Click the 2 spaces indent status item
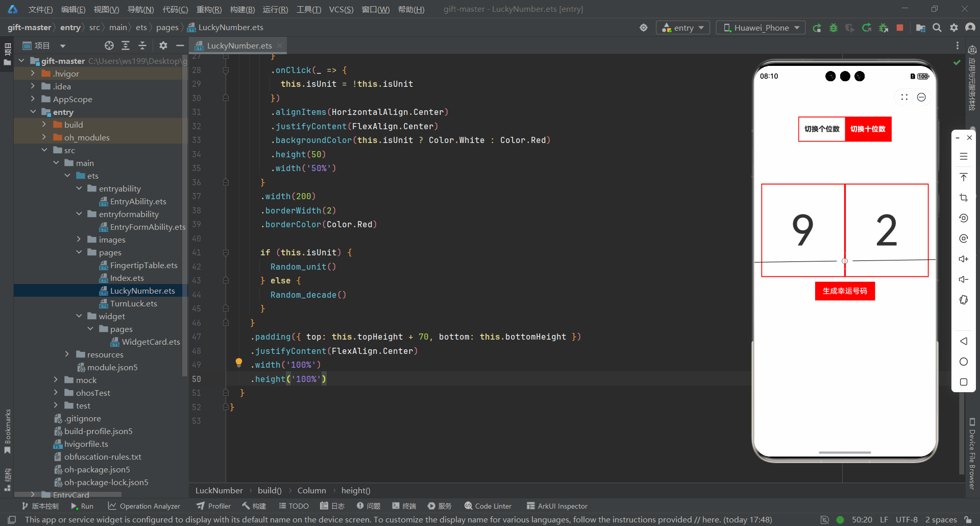The height and width of the screenshot is (526, 980). [x=941, y=520]
